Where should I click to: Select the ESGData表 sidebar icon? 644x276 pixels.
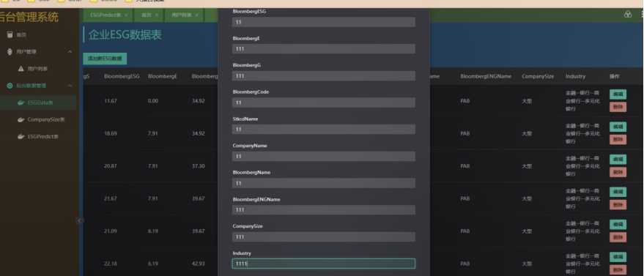point(21,102)
